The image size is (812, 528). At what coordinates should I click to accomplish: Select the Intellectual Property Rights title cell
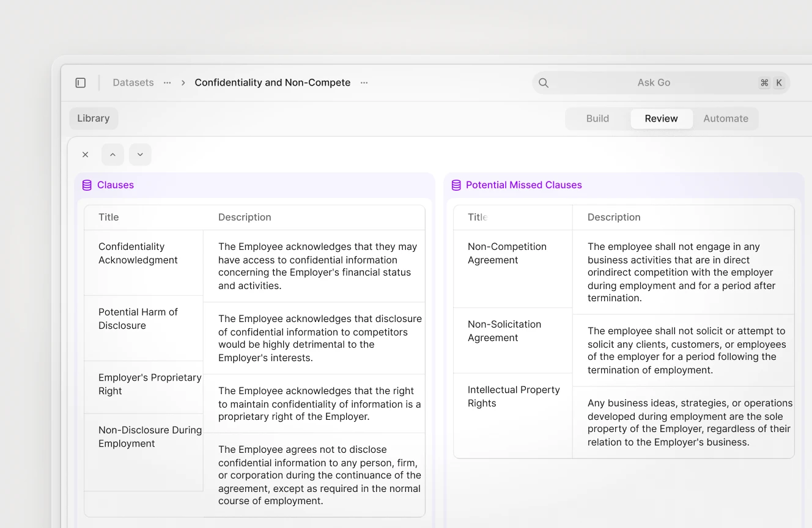click(x=513, y=416)
